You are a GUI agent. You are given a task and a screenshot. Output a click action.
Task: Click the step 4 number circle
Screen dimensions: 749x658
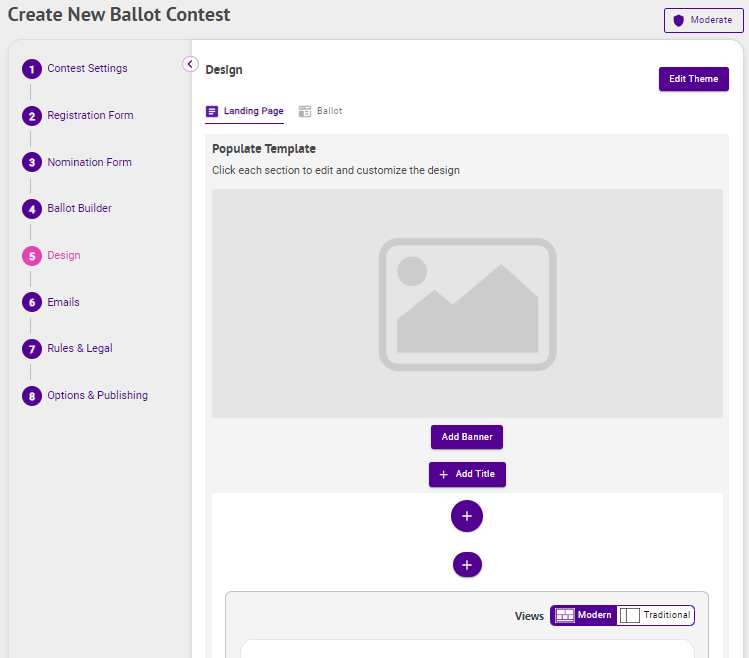click(x=32, y=209)
